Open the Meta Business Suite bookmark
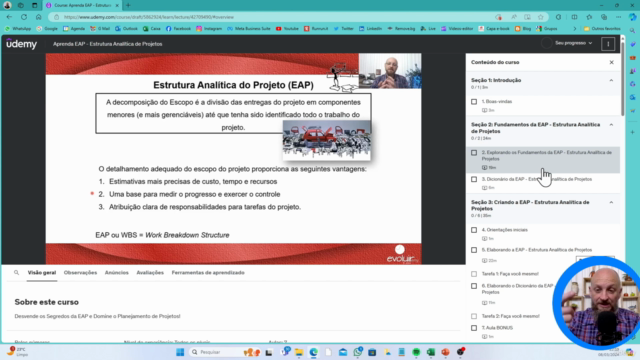 [x=249, y=29]
